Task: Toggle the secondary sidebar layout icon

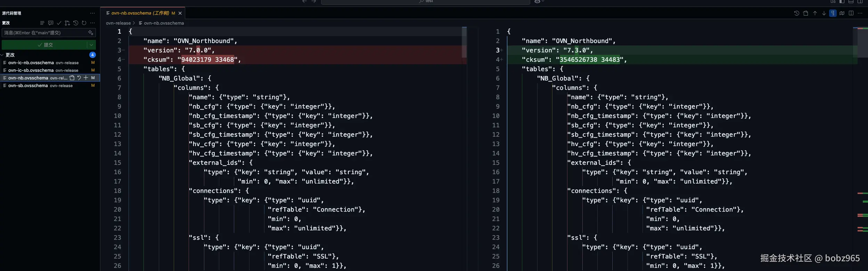Action: point(860,1)
